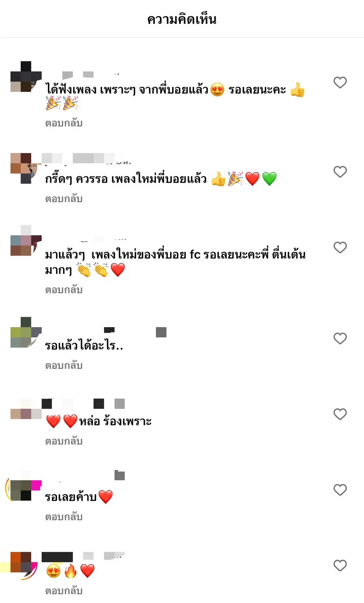Reply to the fc รอเลยนะคะพี่ comment
364x603 pixels.
[x=64, y=290]
